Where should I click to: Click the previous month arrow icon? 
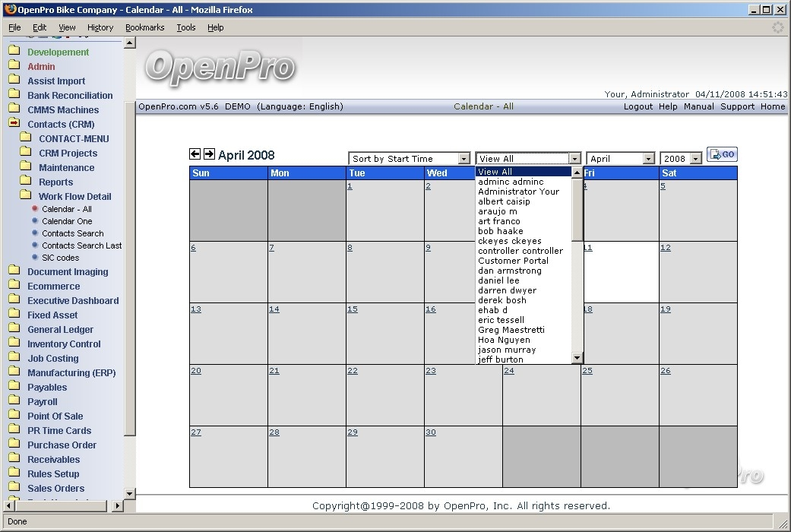tap(195, 154)
